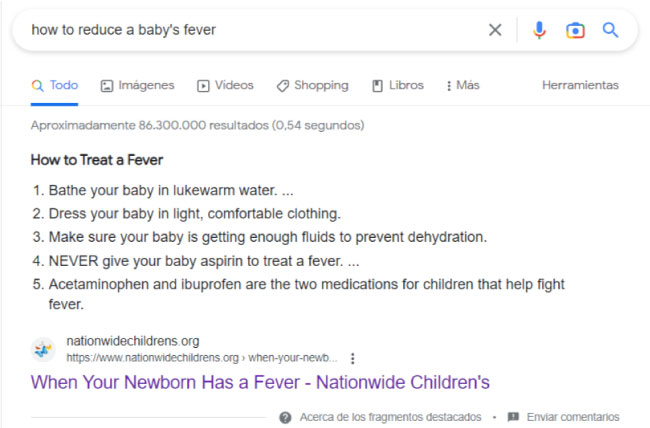Clear the search box with X icon
The height and width of the screenshot is (428, 650).
(x=495, y=30)
